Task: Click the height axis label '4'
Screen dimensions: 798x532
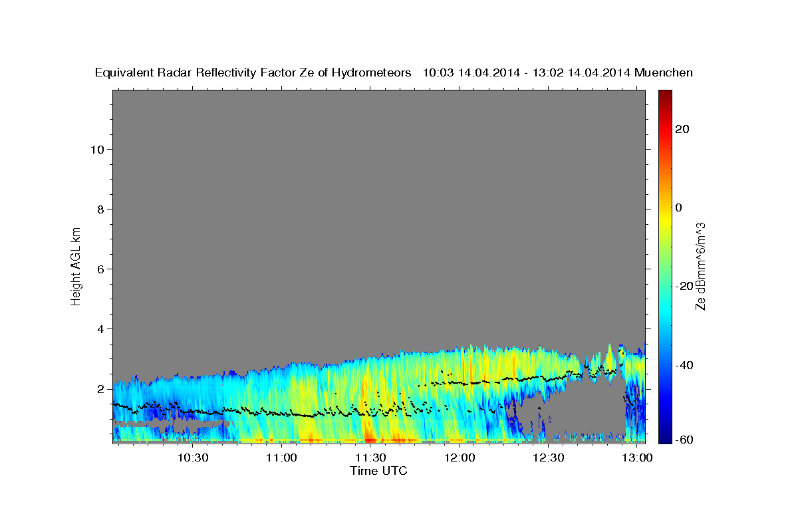Action: click(102, 329)
